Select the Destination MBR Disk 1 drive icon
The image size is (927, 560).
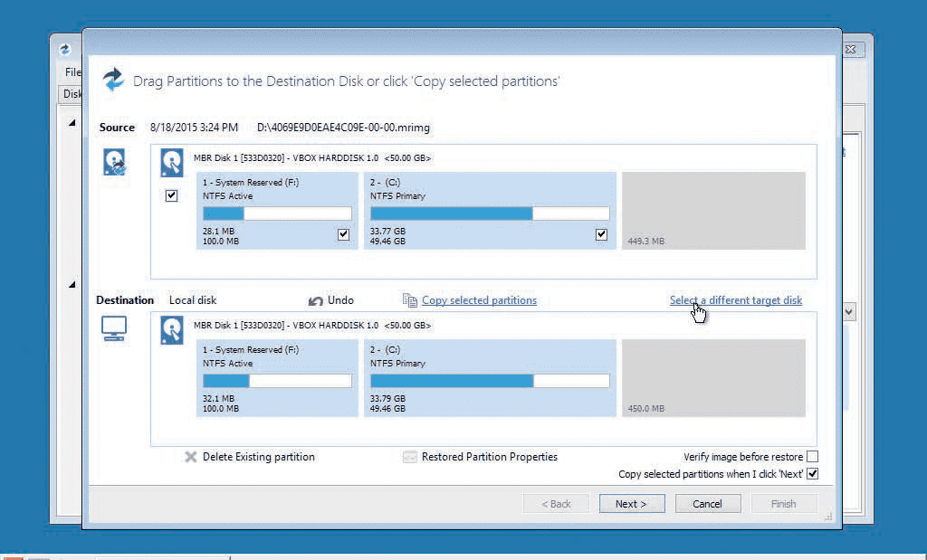coord(172,330)
